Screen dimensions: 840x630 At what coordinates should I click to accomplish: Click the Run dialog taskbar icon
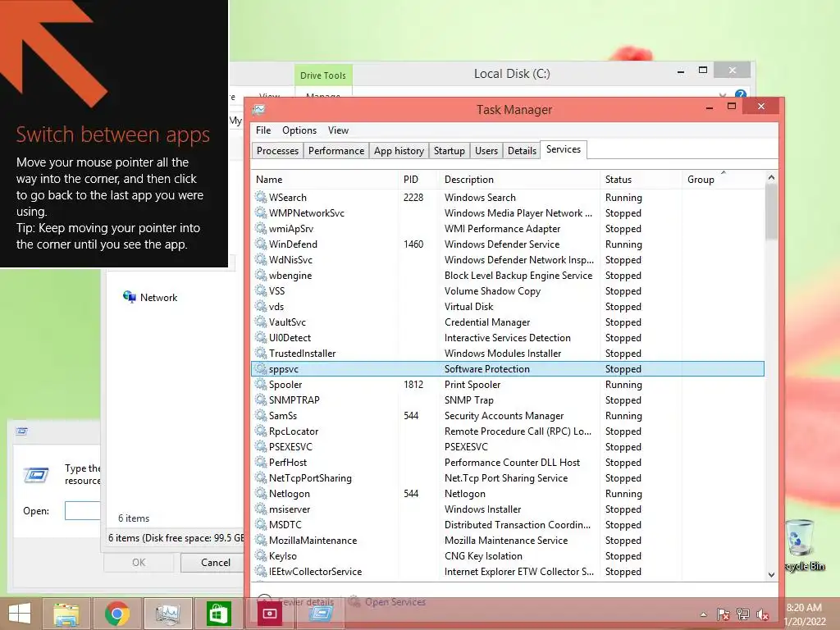point(321,614)
